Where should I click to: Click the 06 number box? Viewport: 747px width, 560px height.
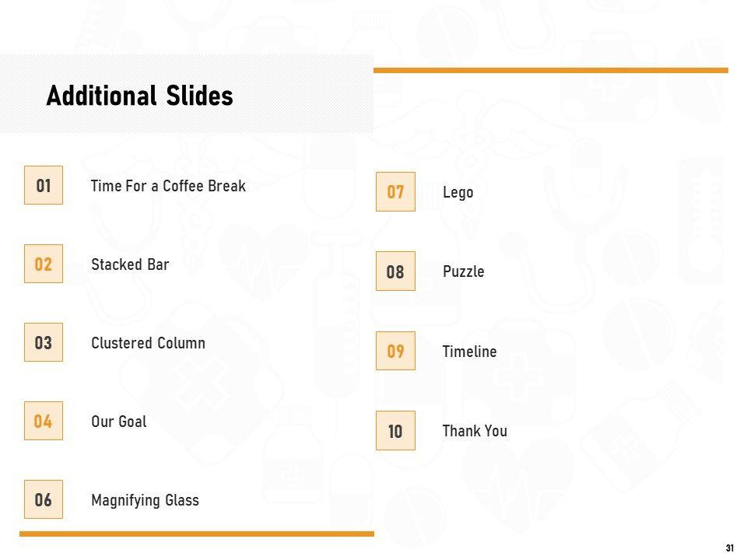pyautogui.click(x=44, y=500)
